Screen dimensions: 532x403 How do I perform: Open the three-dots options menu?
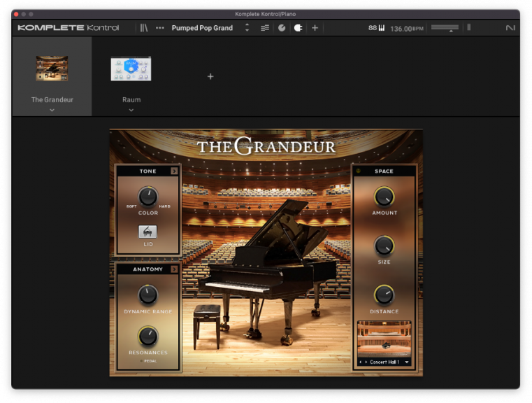pos(160,28)
